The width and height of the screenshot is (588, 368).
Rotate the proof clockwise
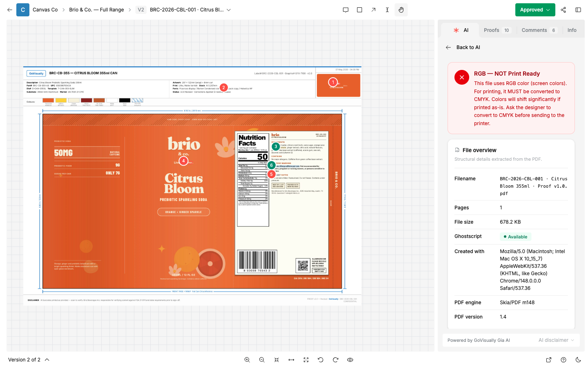335,360
